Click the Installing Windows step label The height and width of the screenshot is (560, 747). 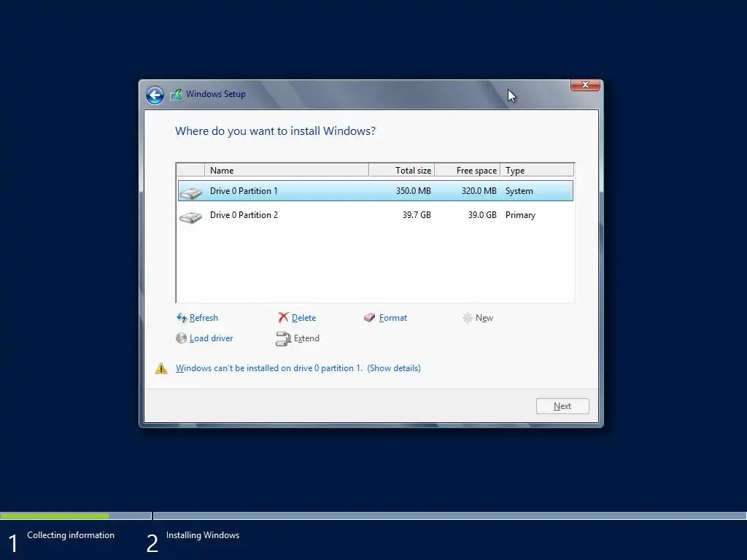(203, 535)
